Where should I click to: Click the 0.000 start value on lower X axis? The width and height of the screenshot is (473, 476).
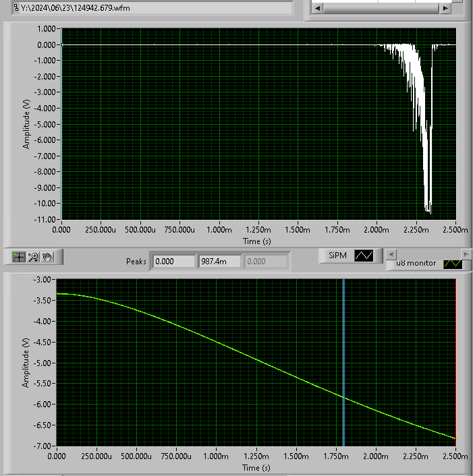[57, 456]
